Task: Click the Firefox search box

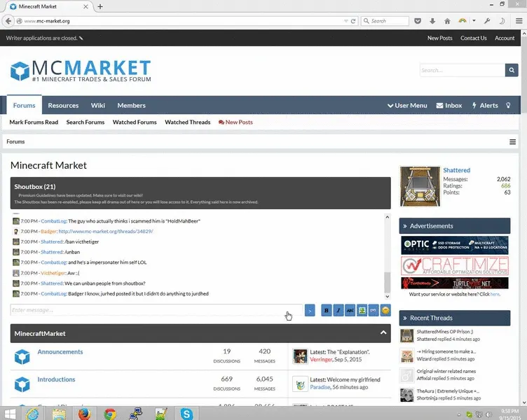Action: 385,21
